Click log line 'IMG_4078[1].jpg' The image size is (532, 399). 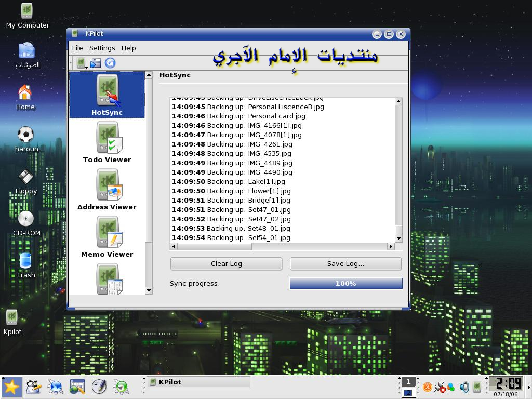point(237,135)
